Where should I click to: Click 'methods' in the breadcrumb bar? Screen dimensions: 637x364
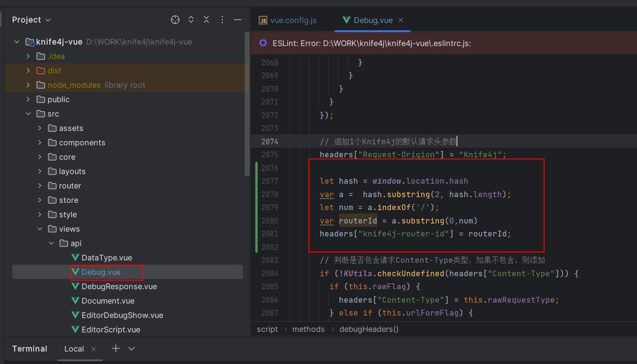click(308, 329)
